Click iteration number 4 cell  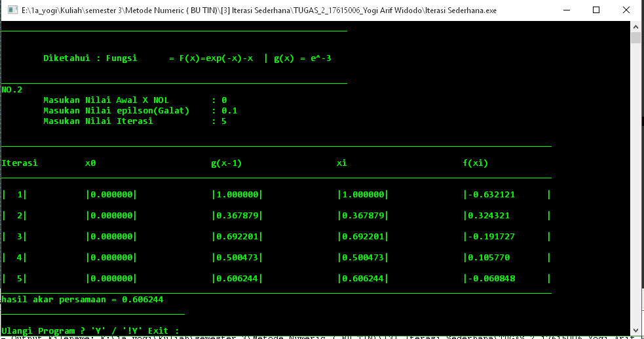pyautogui.click(x=19, y=258)
